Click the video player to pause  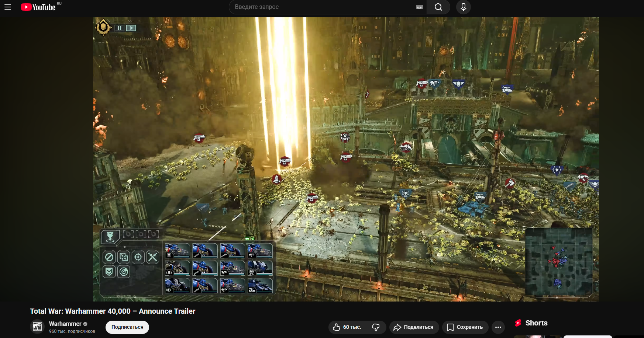tap(346, 159)
